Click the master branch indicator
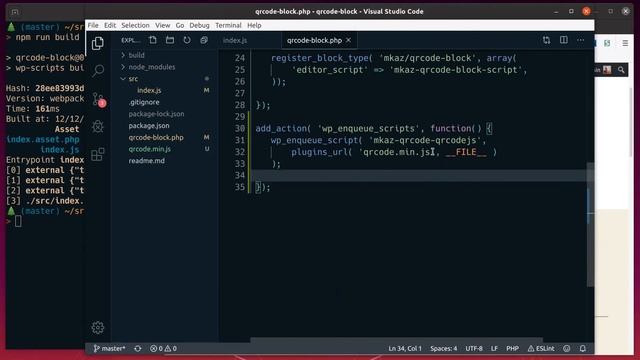Viewport: 640px width, 360px height. pos(109,349)
